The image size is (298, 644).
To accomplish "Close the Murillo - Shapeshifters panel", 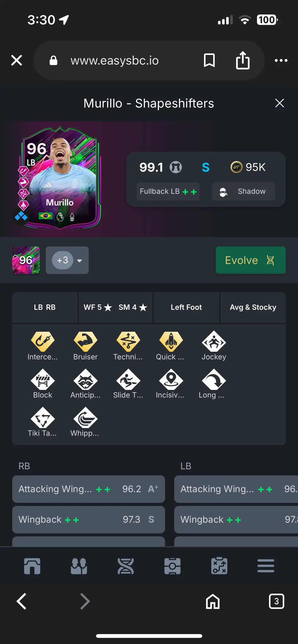I will (280, 103).
